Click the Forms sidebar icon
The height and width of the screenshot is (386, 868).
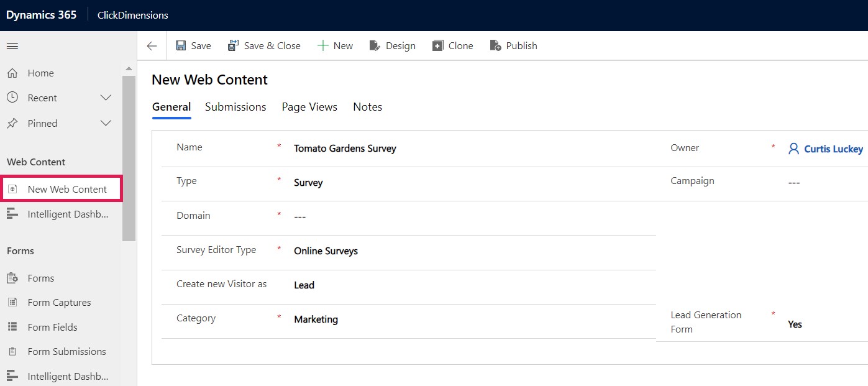(12, 278)
